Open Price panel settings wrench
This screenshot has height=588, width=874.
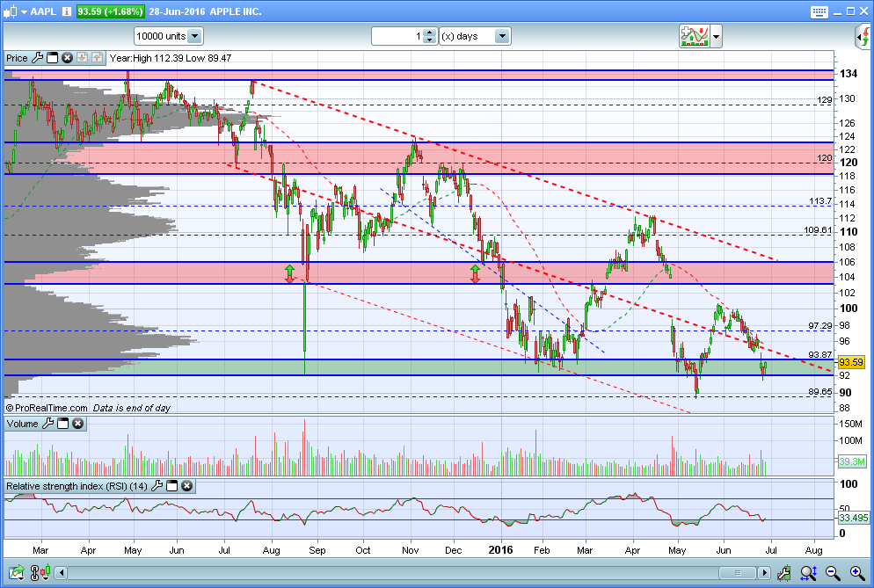37,57
